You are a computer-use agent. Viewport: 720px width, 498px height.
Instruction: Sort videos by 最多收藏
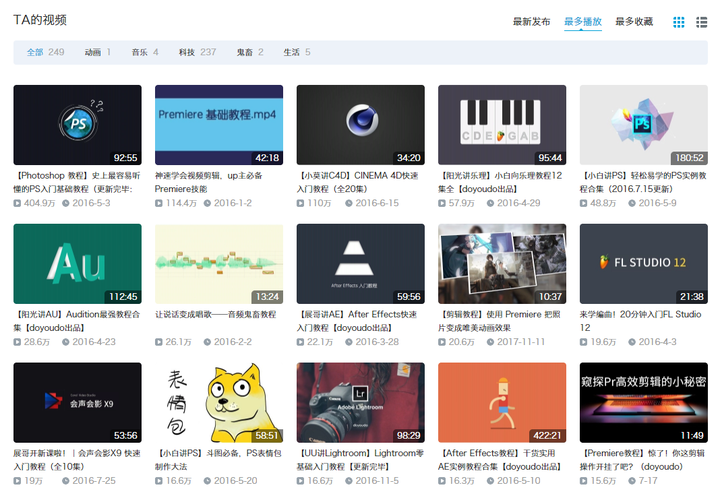click(634, 22)
